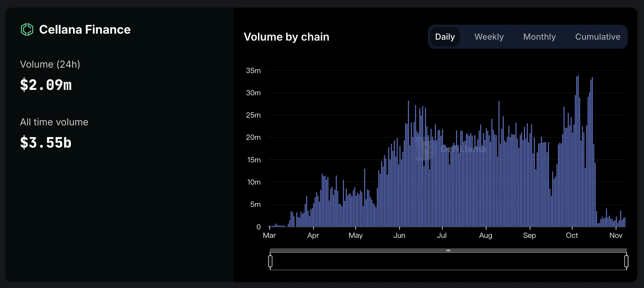Click inside the range selector track
The width and height of the screenshot is (644, 288).
[x=448, y=262]
